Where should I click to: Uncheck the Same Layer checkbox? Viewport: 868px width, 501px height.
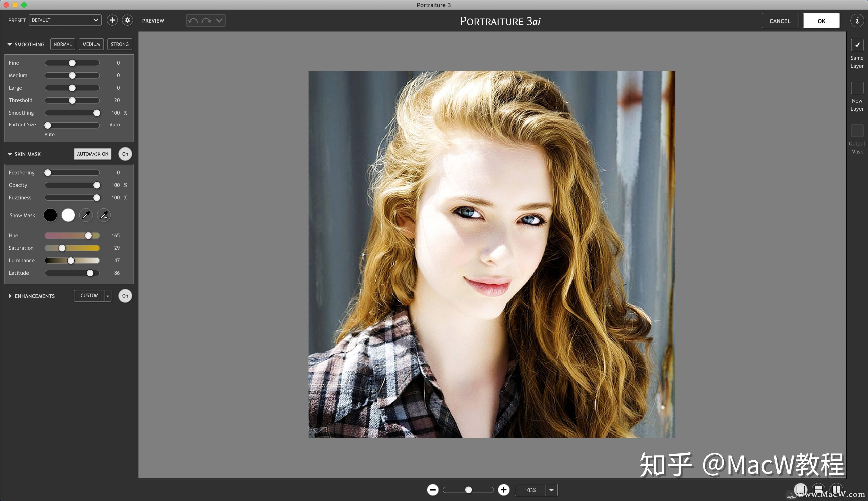(857, 45)
